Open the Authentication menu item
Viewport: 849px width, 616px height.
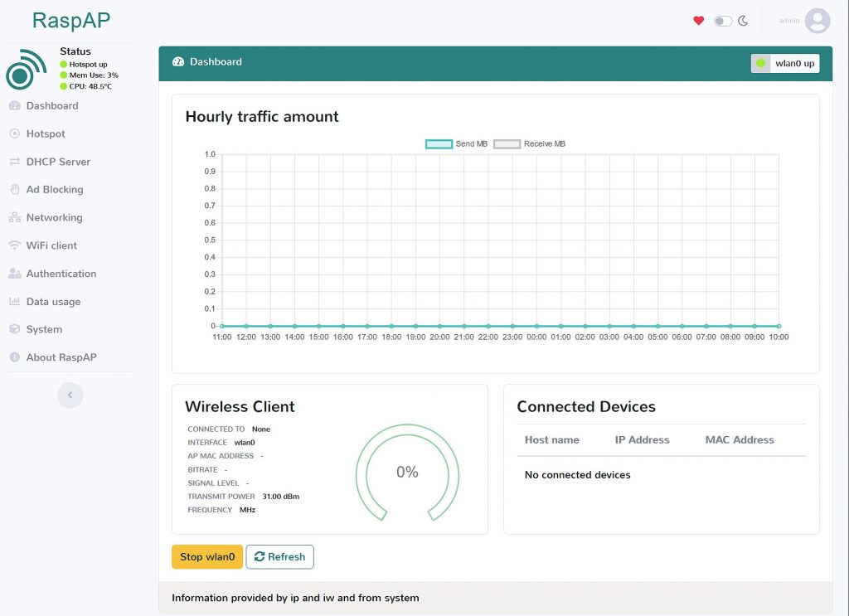(61, 274)
